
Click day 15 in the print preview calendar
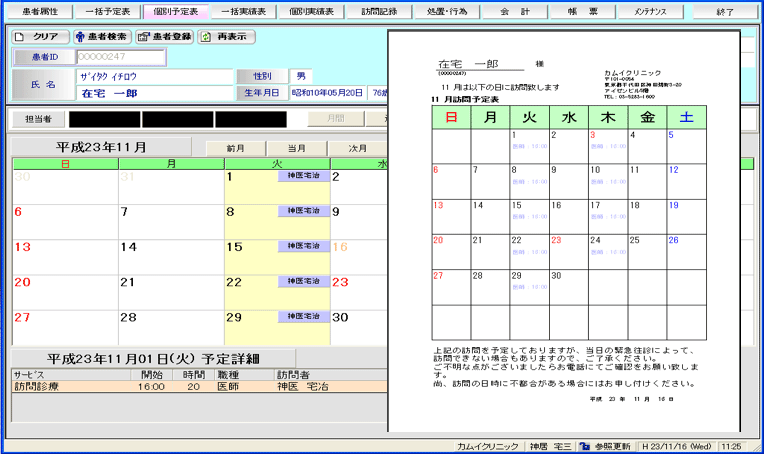(x=529, y=217)
